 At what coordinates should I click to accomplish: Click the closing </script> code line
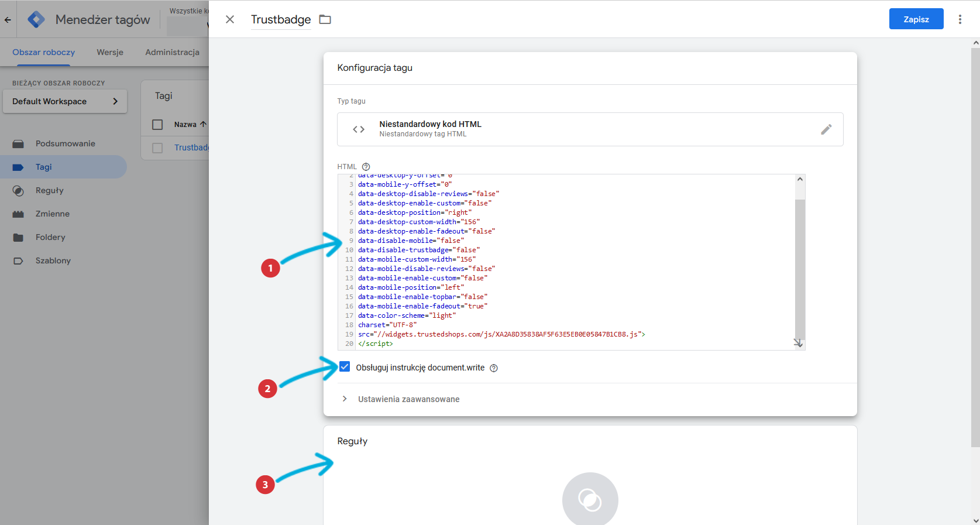375,344
